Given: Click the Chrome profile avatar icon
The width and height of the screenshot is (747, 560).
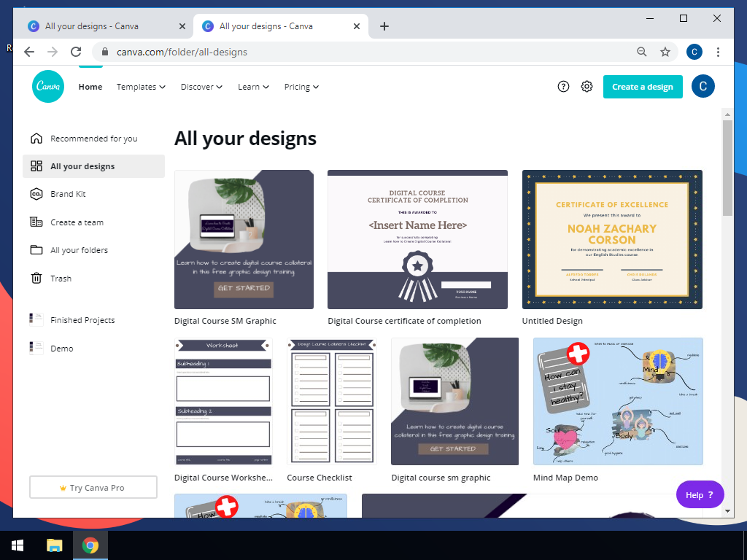Looking at the screenshot, I should 694,52.
